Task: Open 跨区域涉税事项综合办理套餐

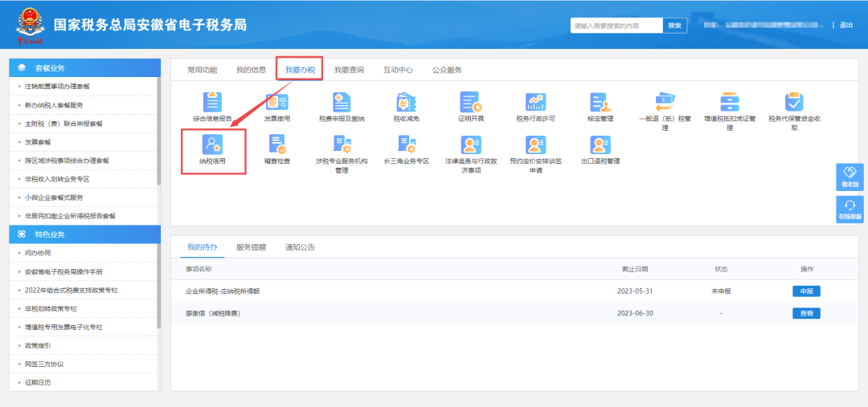Action: pyautogui.click(x=67, y=161)
